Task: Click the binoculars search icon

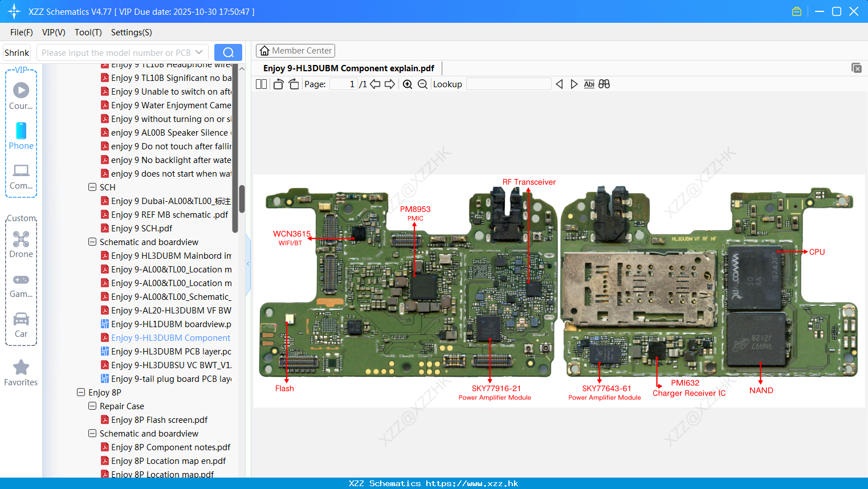Action: 604,84
